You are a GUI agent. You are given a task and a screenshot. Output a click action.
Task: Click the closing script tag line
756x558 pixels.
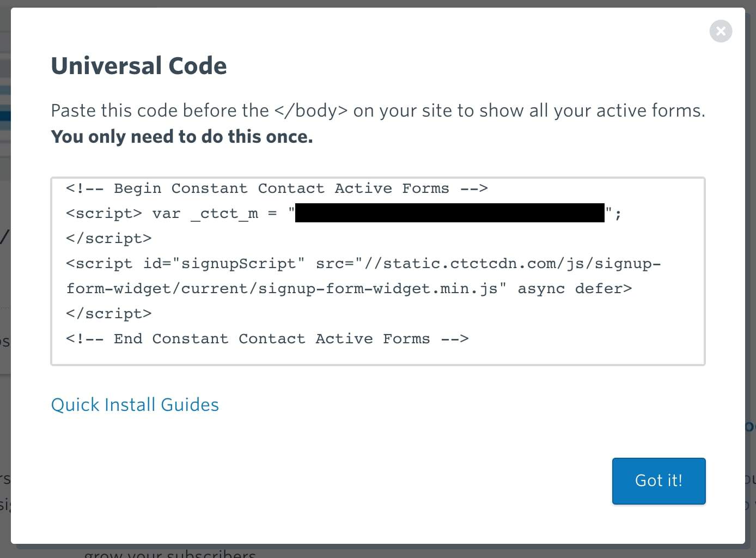pyautogui.click(x=108, y=238)
